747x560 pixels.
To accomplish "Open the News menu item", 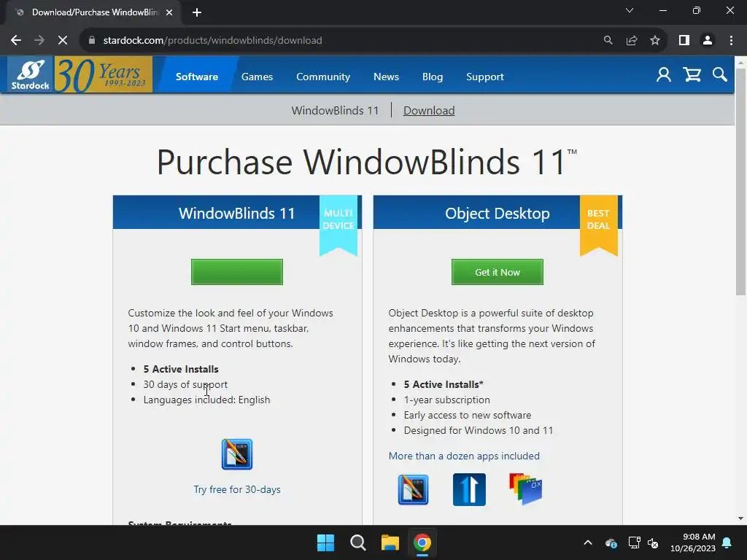I will [386, 77].
